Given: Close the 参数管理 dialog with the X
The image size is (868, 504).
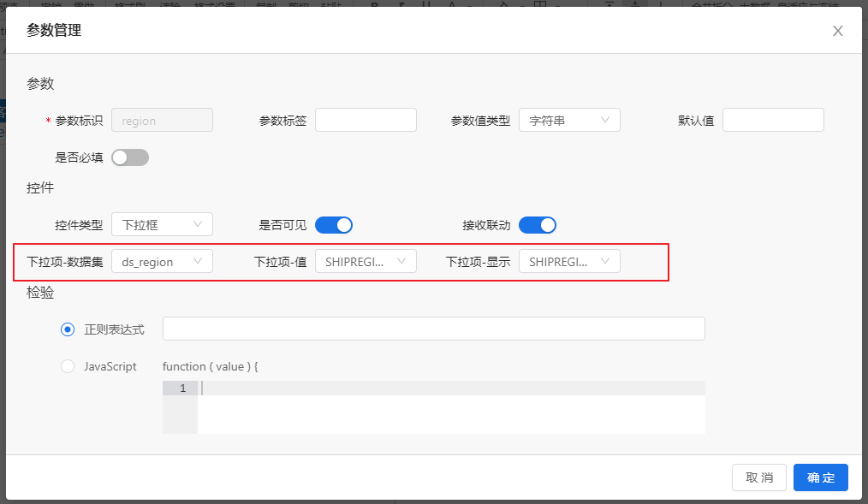Looking at the screenshot, I should [x=837, y=31].
